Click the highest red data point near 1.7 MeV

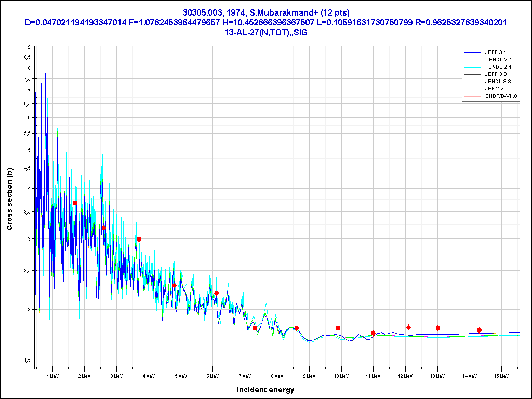click(x=75, y=203)
